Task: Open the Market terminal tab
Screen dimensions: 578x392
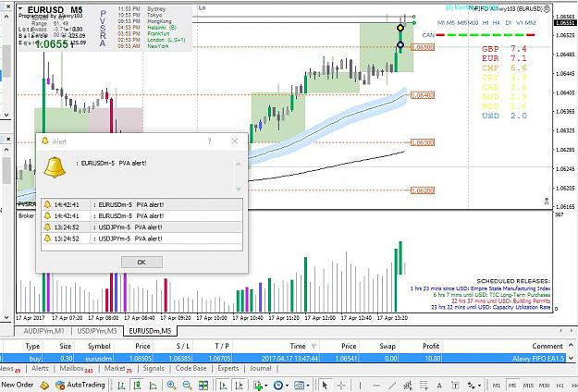Action: tap(118, 368)
